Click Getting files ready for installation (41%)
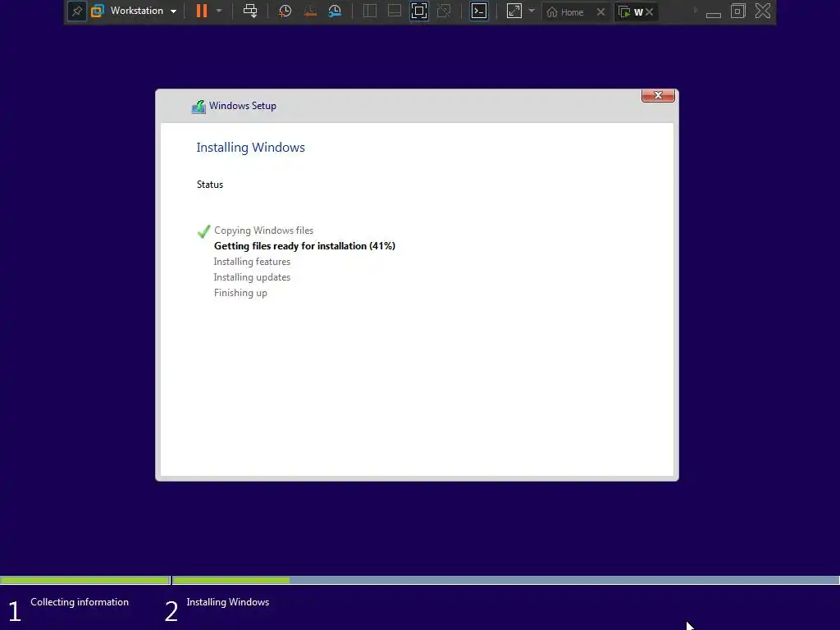This screenshot has height=630, width=840. tap(305, 246)
